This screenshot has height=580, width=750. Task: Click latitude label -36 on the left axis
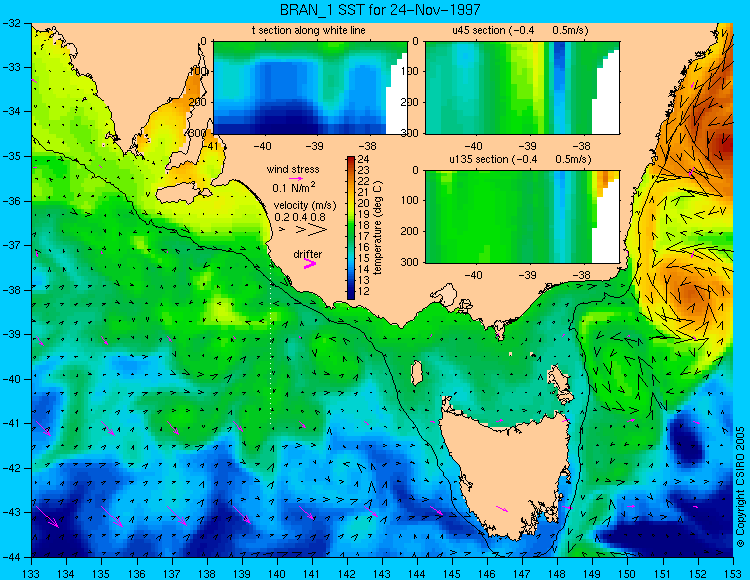click(11, 201)
